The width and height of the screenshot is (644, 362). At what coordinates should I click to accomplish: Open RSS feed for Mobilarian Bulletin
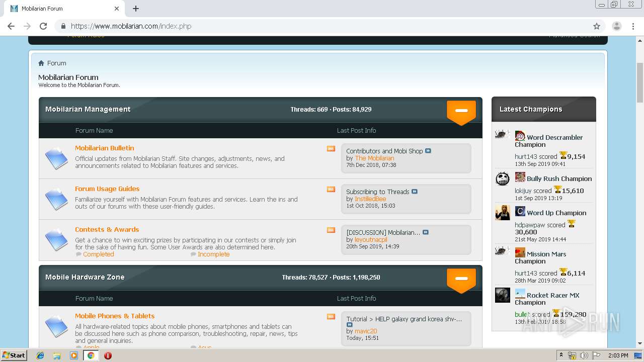coord(331,148)
